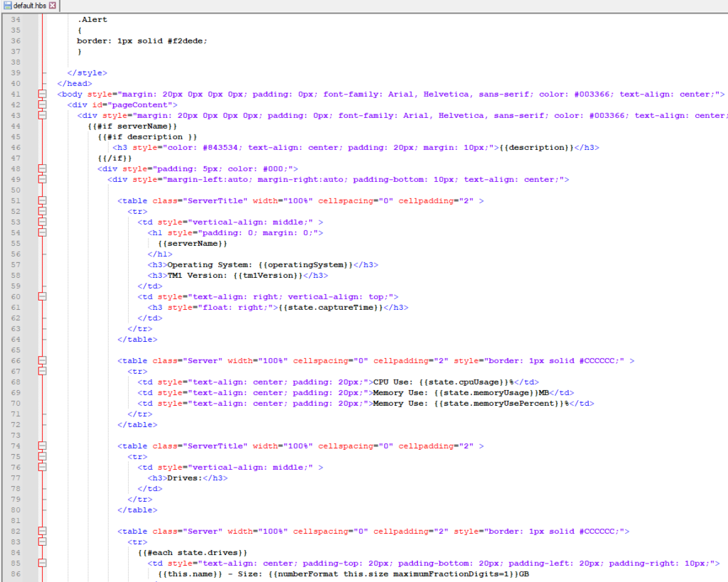728x582 pixels.
Task: Collapse the right-aligned td at line 60
Action: pos(41,296)
